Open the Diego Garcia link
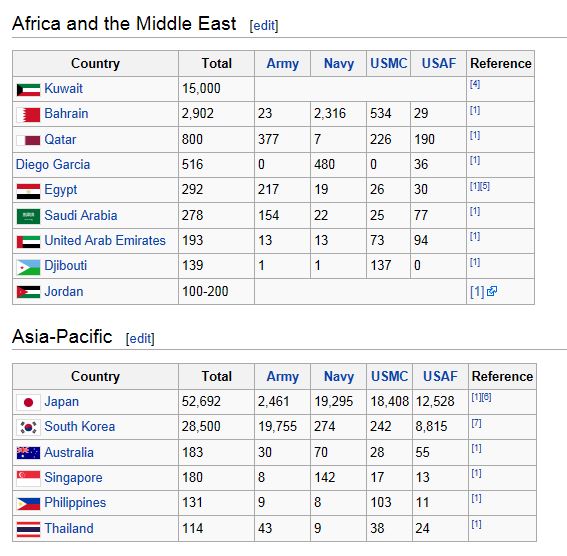 (x=53, y=164)
